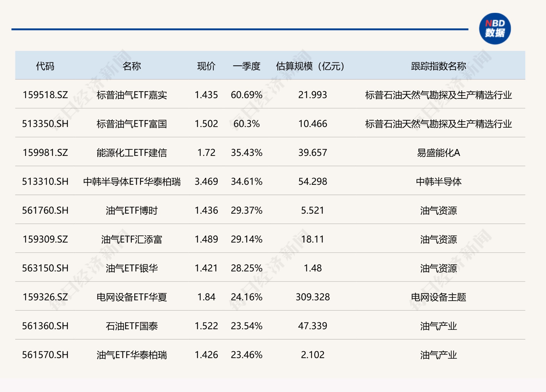
Task: Open 标普油气ETF富国 fund name
Action: click(131, 124)
